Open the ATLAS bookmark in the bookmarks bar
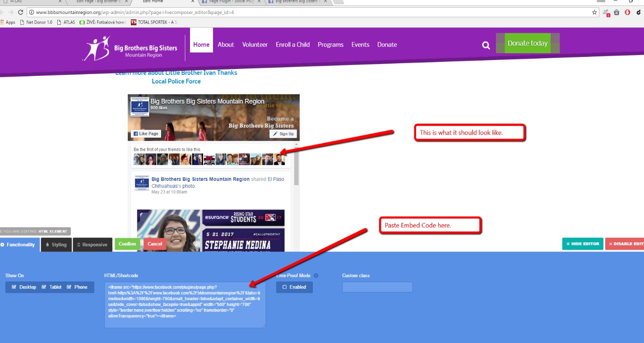The width and height of the screenshot is (644, 343). click(x=66, y=22)
